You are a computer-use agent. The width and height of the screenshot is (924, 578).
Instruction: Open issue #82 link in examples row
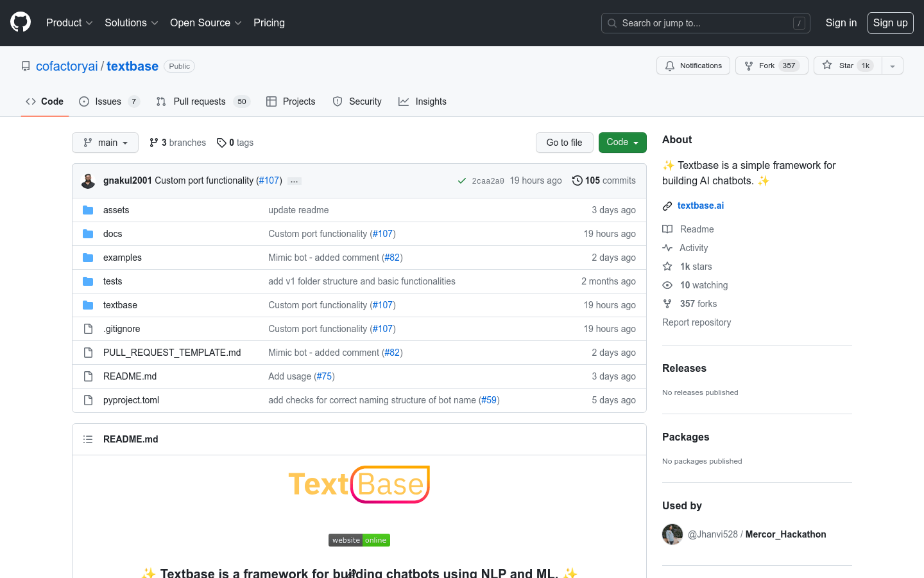pyautogui.click(x=392, y=258)
